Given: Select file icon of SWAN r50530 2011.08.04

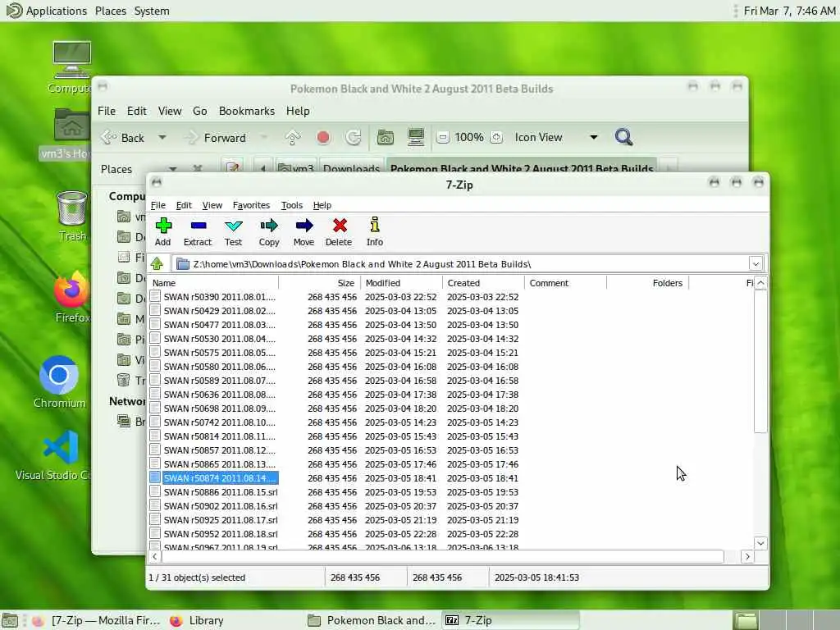Looking at the screenshot, I should [x=155, y=338].
